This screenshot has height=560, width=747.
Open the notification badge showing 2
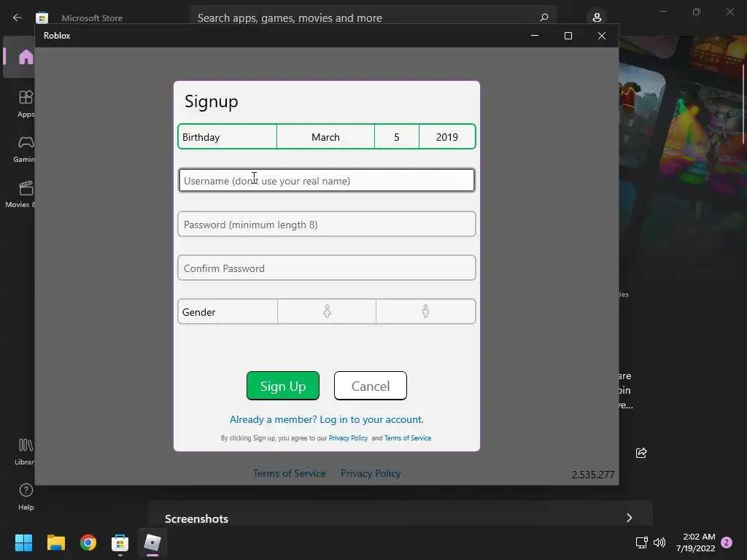point(727,542)
